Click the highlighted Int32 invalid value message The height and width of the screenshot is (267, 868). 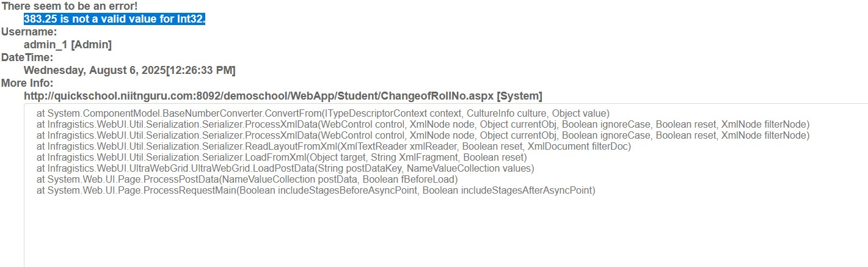(114, 19)
